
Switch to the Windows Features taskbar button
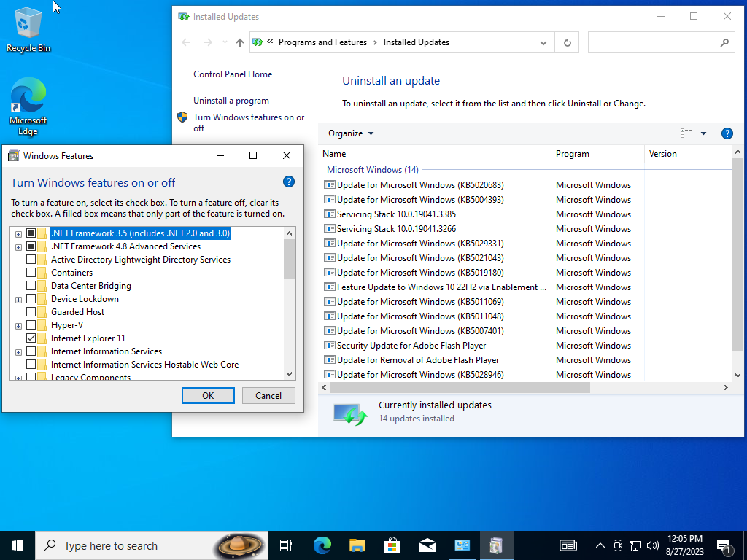click(496, 545)
